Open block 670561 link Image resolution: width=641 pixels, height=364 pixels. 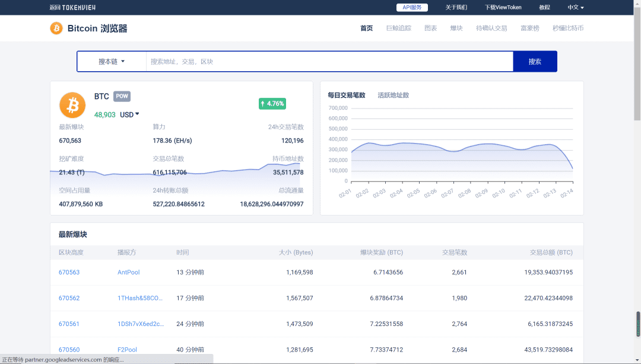click(x=69, y=324)
